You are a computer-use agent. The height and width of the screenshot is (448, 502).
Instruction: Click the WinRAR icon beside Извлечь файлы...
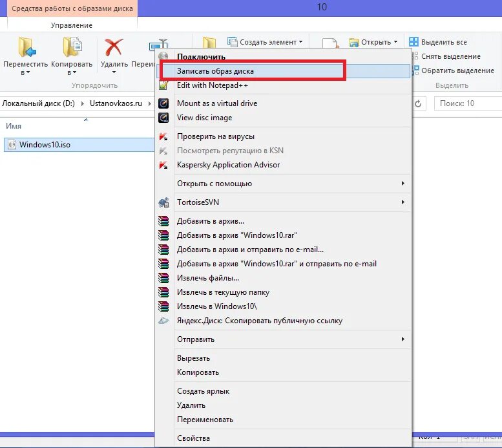click(x=163, y=278)
